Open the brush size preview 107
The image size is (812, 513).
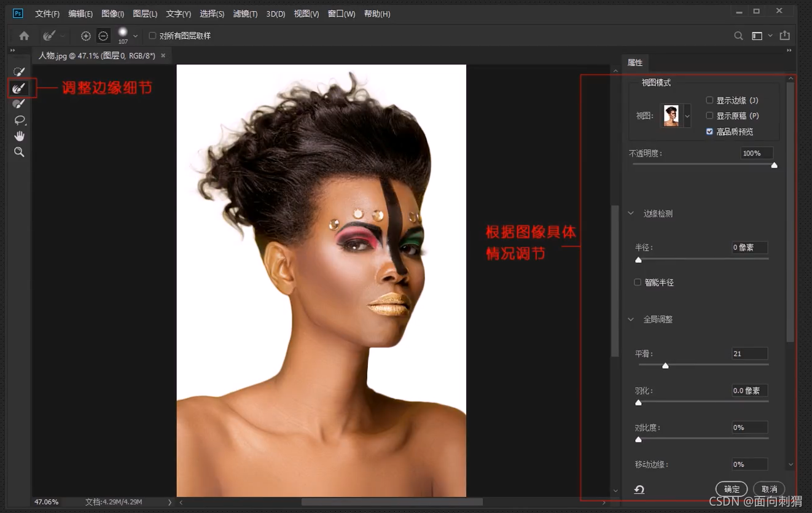[x=123, y=36]
